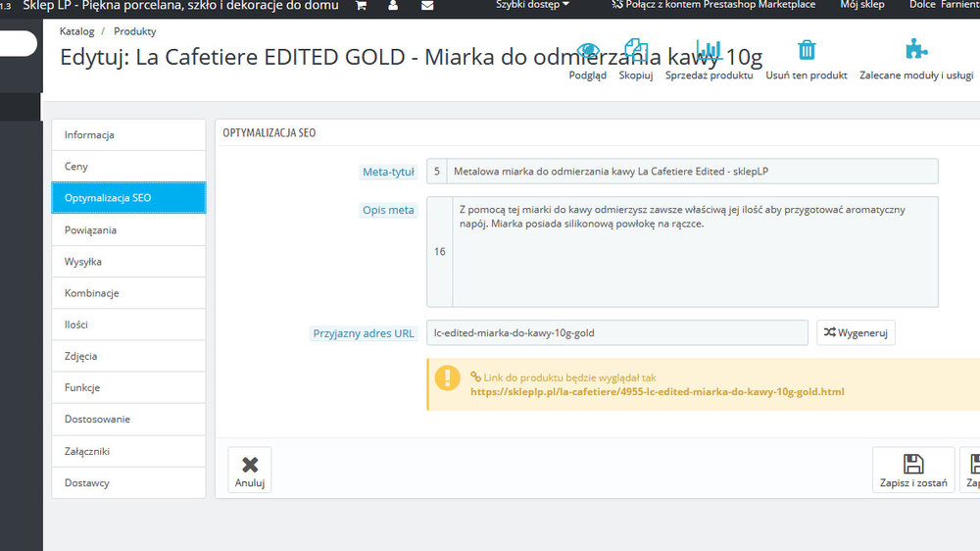Viewport: 980px width, 551px height.
Task: Click the Przyjazny adres URL label
Action: pyautogui.click(x=364, y=333)
